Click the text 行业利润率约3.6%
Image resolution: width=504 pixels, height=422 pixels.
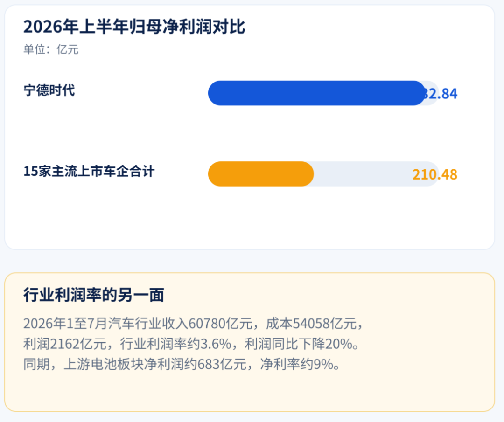point(176,344)
